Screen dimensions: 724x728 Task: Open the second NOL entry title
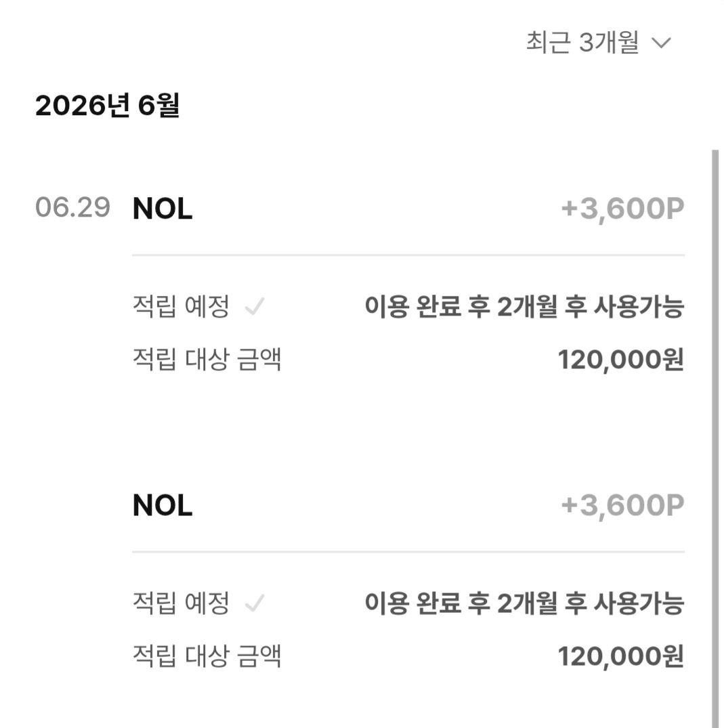pos(163,505)
